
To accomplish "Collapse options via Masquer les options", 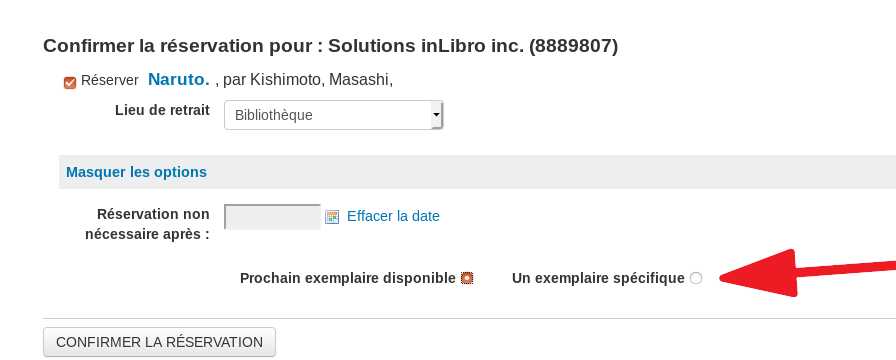I will pyautogui.click(x=137, y=172).
